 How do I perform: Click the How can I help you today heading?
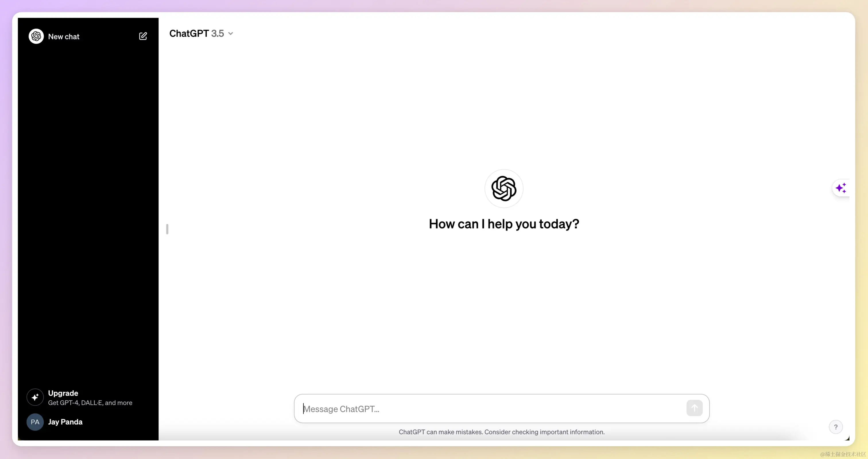[x=504, y=224]
